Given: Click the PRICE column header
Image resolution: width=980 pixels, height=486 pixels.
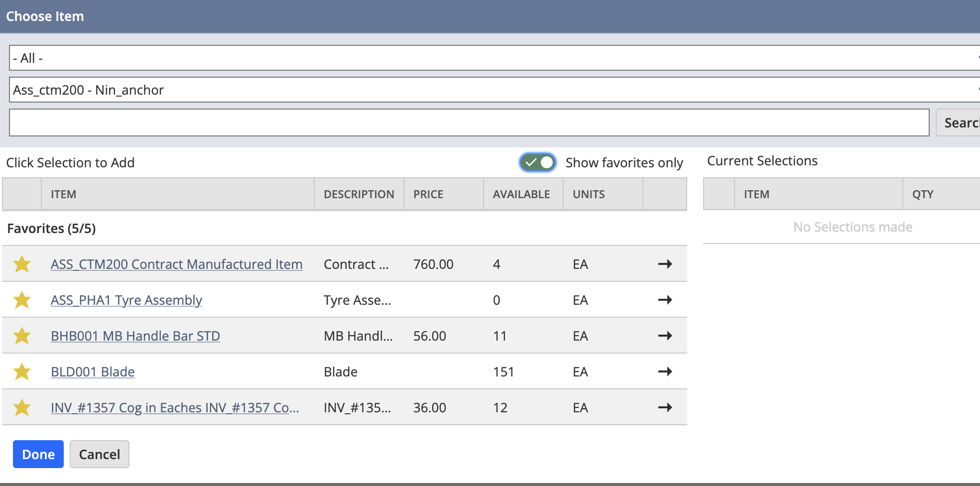Looking at the screenshot, I should click(428, 194).
